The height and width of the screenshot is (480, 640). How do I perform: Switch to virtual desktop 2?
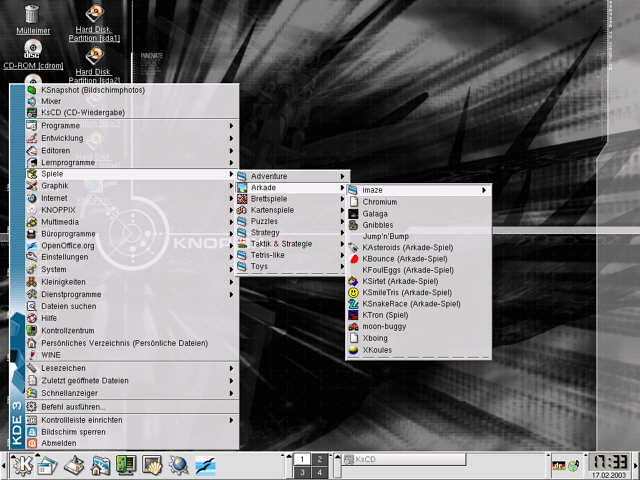(320, 459)
